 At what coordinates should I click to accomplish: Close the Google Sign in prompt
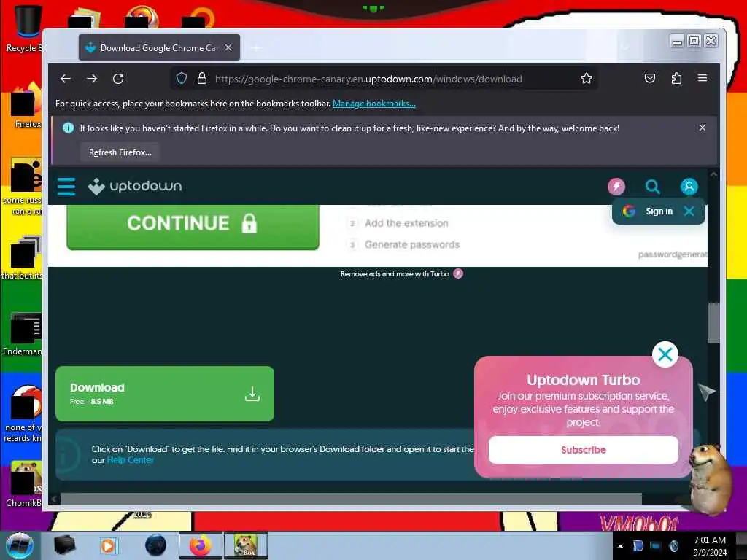[x=689, y=211]
